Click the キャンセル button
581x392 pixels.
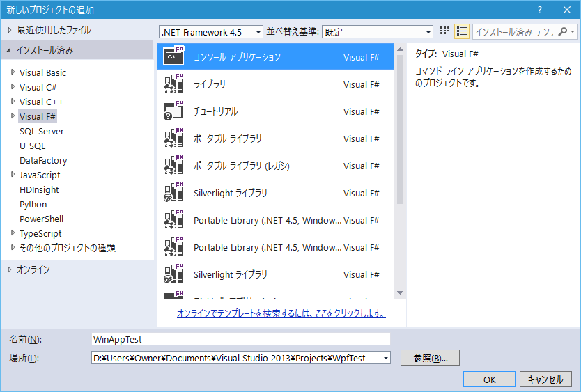point(545,379)
